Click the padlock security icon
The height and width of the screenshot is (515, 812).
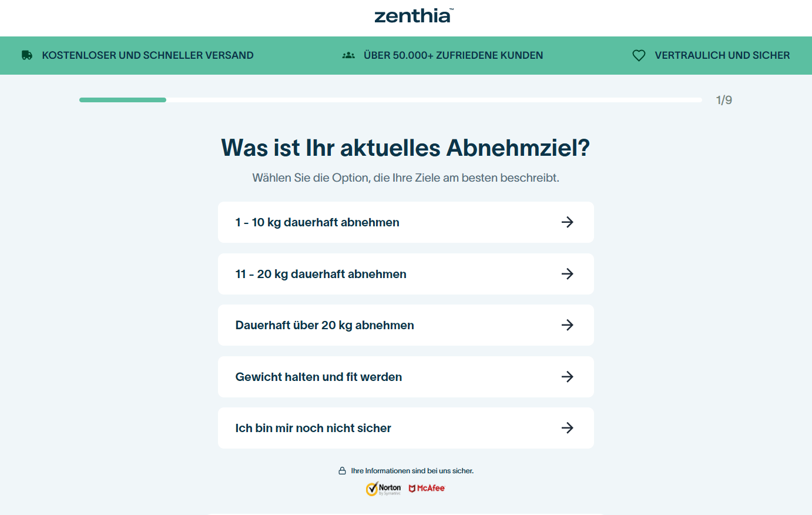click(x=342, y=471)
